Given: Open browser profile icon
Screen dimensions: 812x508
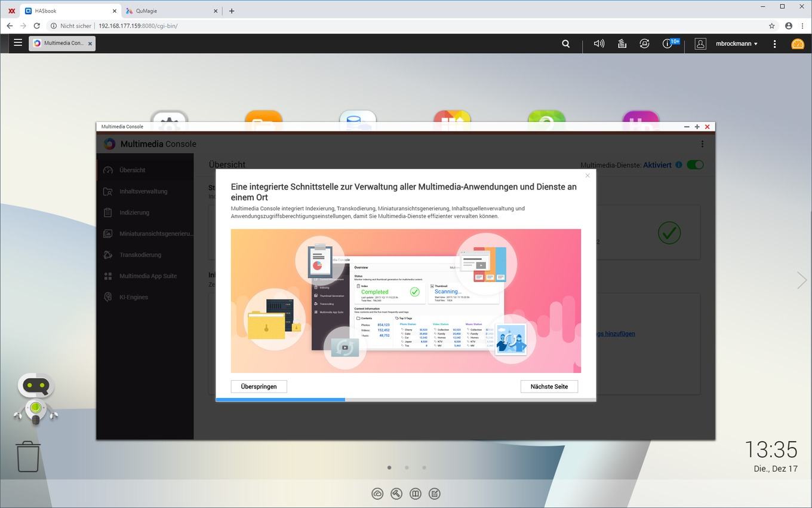Looking at the screenshot, I should pos(789,26).
